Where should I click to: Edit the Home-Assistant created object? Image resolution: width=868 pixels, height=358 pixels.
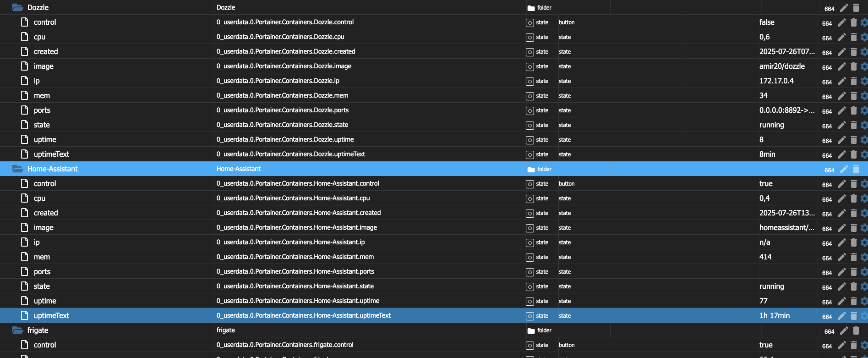click(842, 213)
